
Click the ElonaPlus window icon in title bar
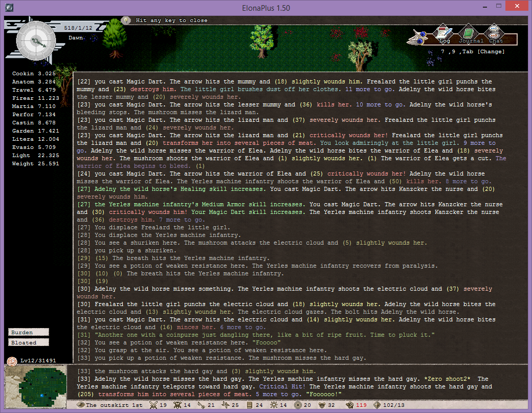[10, 8]
